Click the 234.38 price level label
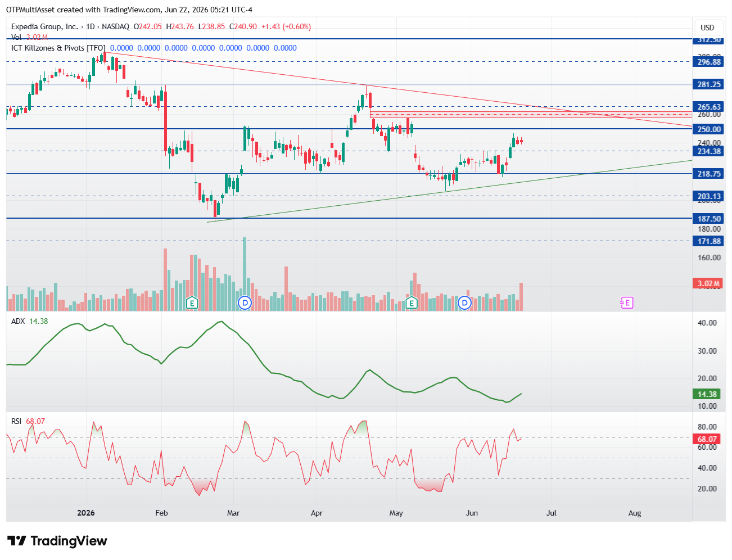This screenshot has height=560, width=732. coord(709,151)
